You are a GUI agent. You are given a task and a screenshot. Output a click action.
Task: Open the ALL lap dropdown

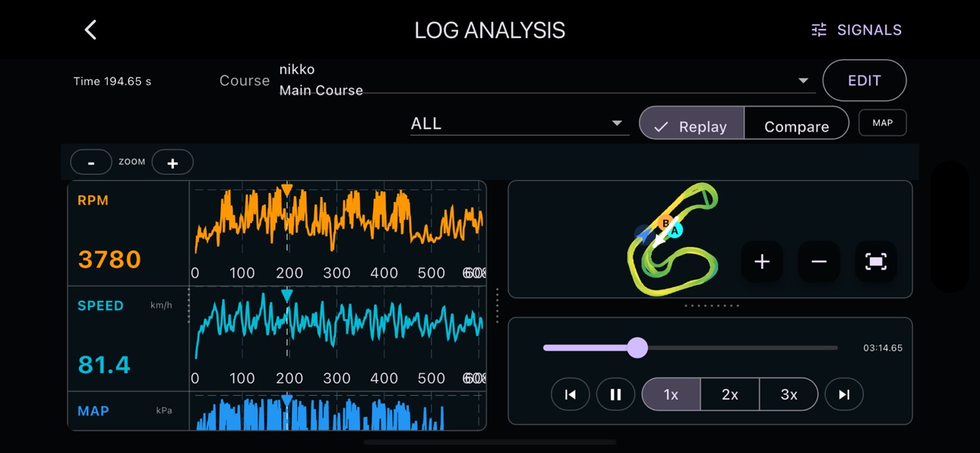(520, 123)
